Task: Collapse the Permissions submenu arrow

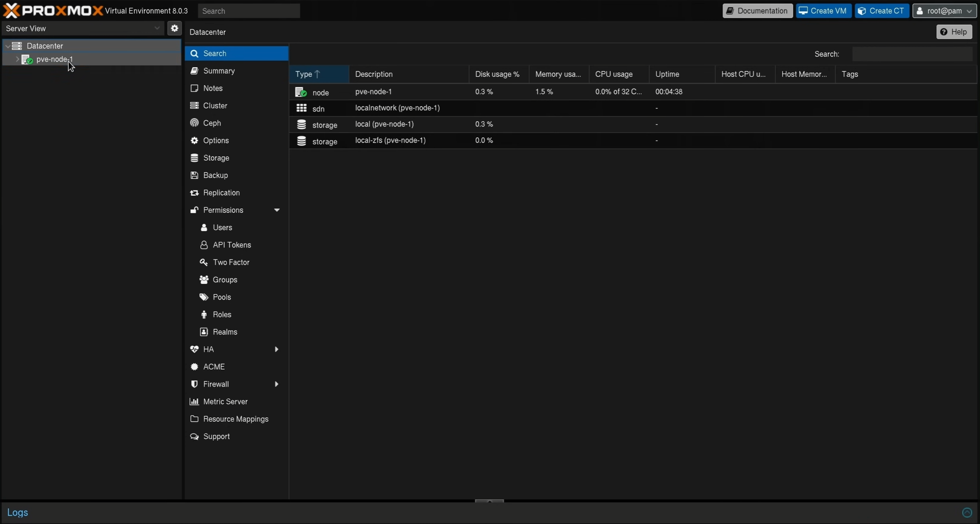Action: click(276, 210)
